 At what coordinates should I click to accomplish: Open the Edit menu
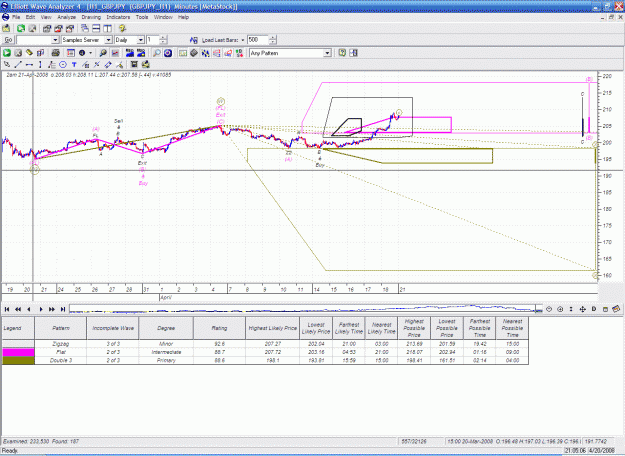click(30, 17)
